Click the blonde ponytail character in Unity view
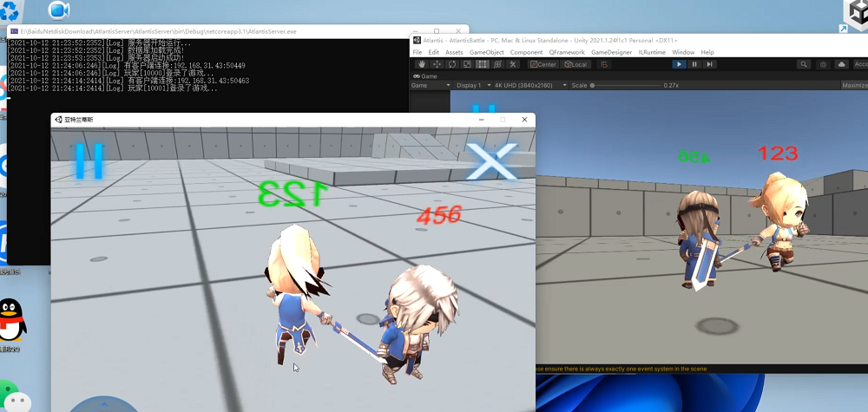Image resolution: width=868 pixels, height=412 pixels. pyautogui.click(x=780, y=221)
